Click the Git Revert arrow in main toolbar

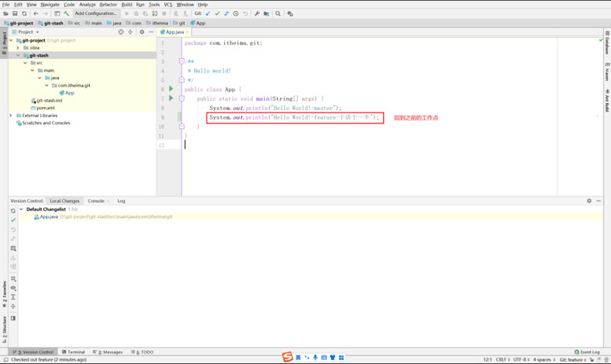(x=245, y=13)
